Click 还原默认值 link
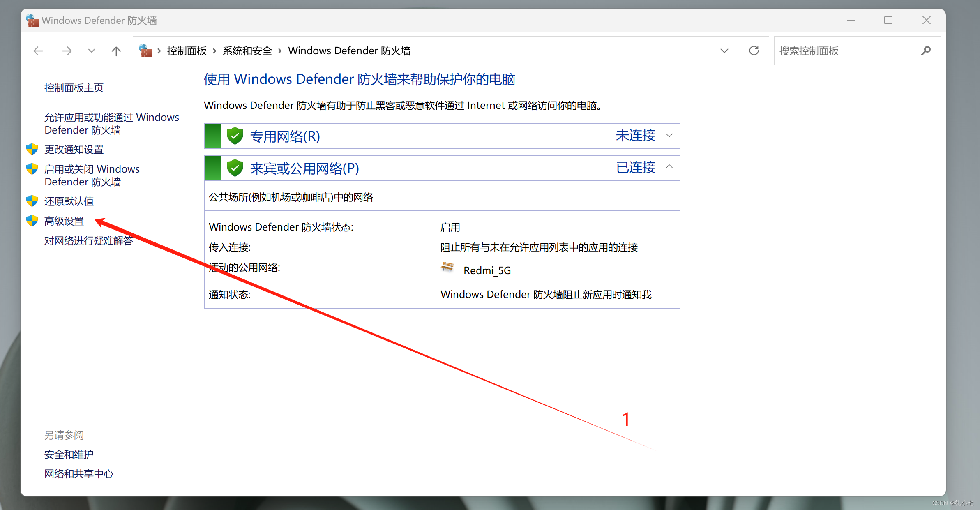980x510 pixels. 69,201
